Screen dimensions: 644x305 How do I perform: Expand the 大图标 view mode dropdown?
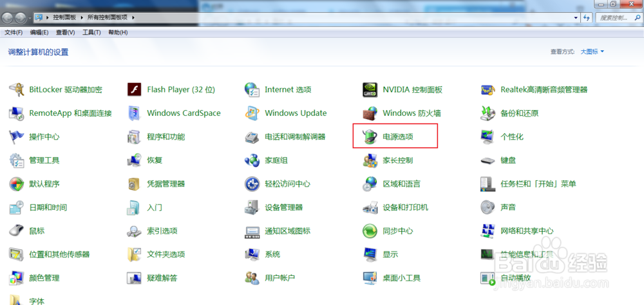click(592, 51)
